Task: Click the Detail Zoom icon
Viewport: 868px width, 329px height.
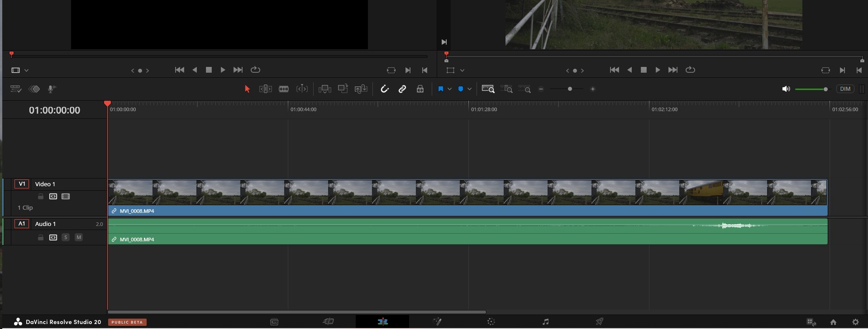Action: point(506,89)
